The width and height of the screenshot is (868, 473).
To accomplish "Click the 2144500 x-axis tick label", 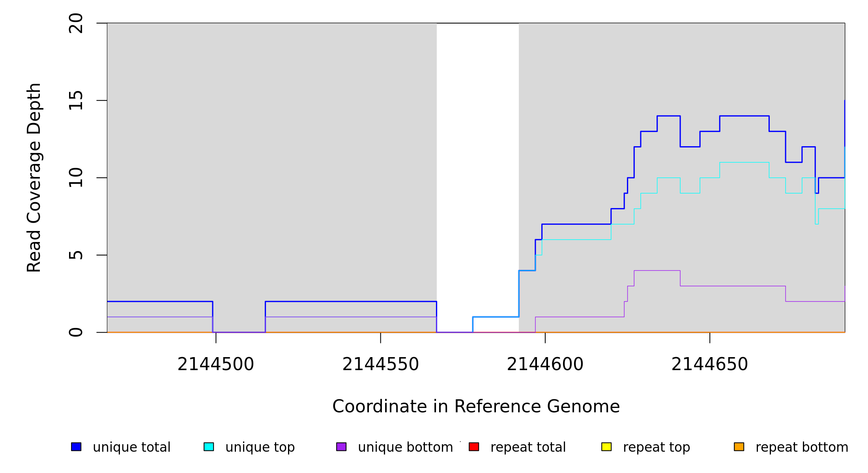I will click(x=216, y=364).
